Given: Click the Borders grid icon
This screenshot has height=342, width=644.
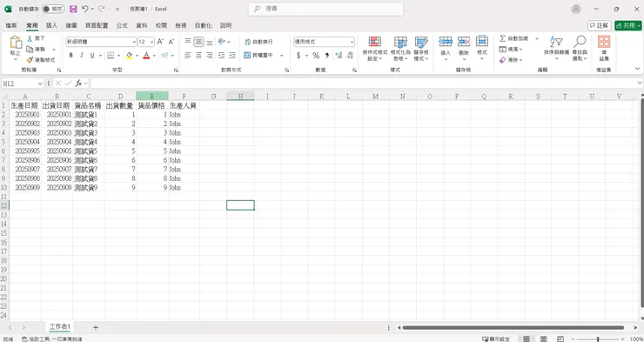Looking at the screenshot, I should click(x=111, y=55).
